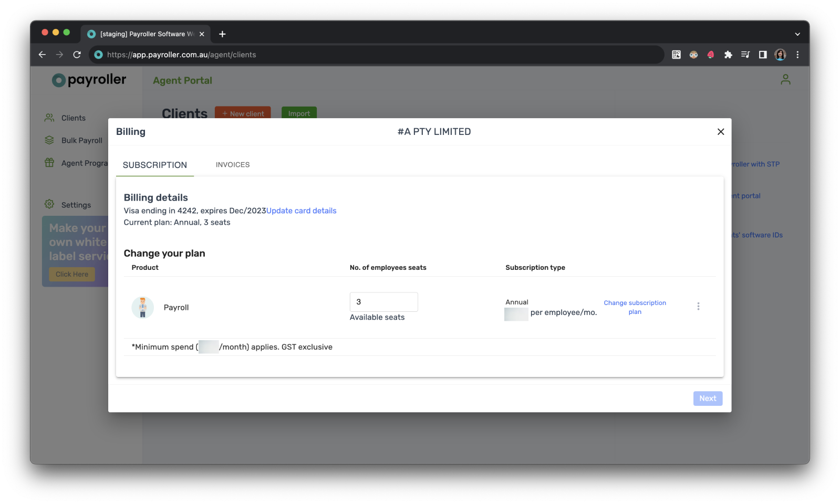Click the Product column header
The image size is (840, 504).
145,268
